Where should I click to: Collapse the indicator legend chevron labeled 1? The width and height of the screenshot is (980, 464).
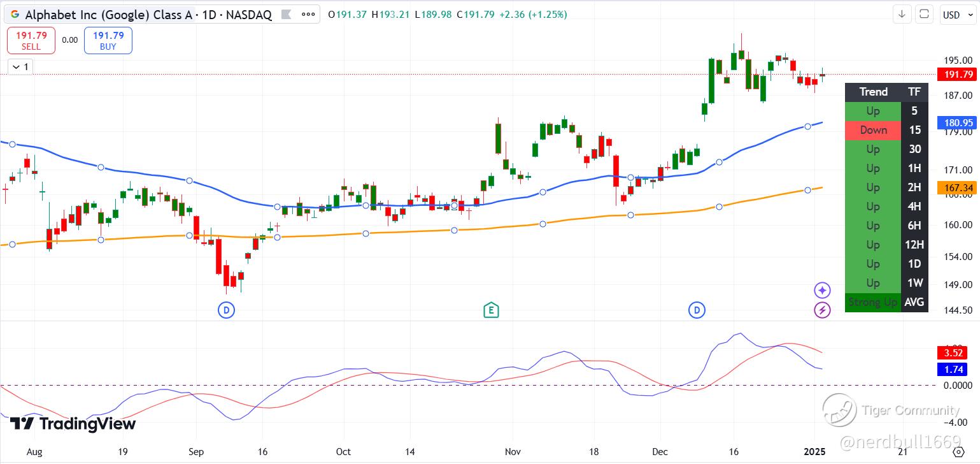pyautogui.click(x=20, y=66)
